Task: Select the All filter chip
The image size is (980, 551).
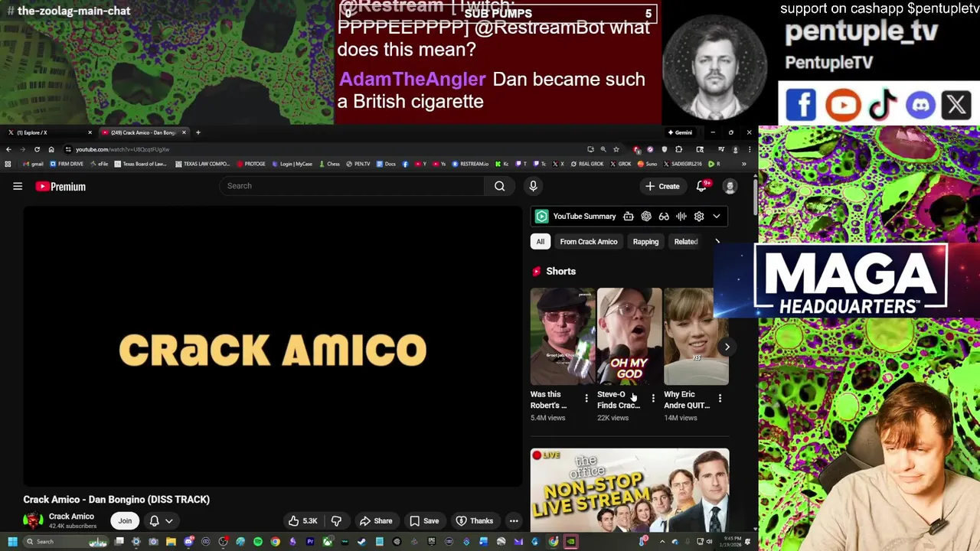Action: point(541,242)
